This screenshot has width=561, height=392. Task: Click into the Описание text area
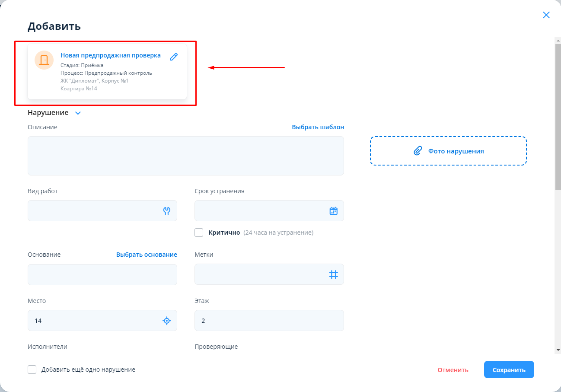pyautogui.click(x=185, y=156)
